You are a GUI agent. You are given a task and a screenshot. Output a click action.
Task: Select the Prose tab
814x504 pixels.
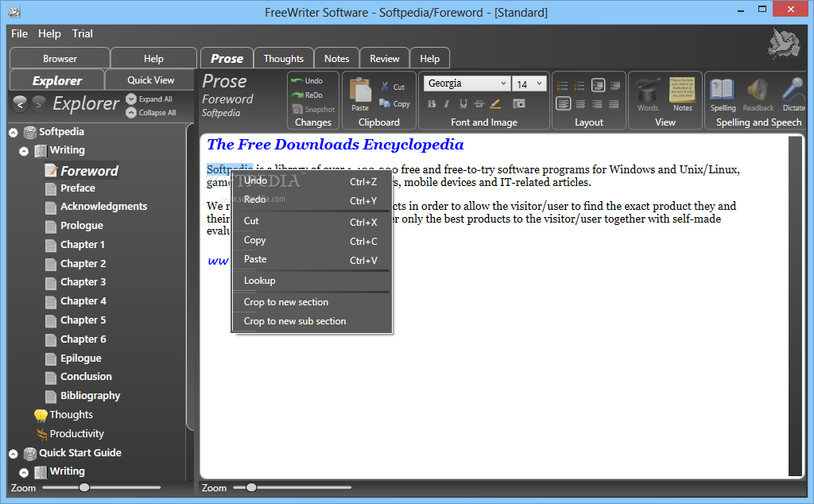(227, 59)
